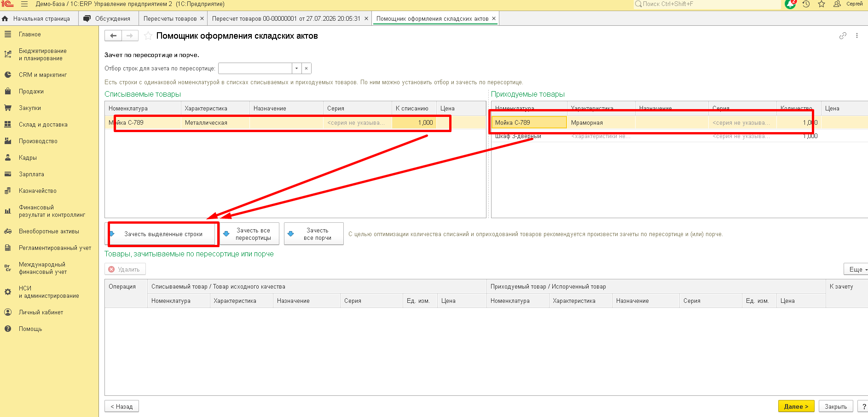Select the Мраморная characteristic cell
868x417 pixels.
click(601, 123)
